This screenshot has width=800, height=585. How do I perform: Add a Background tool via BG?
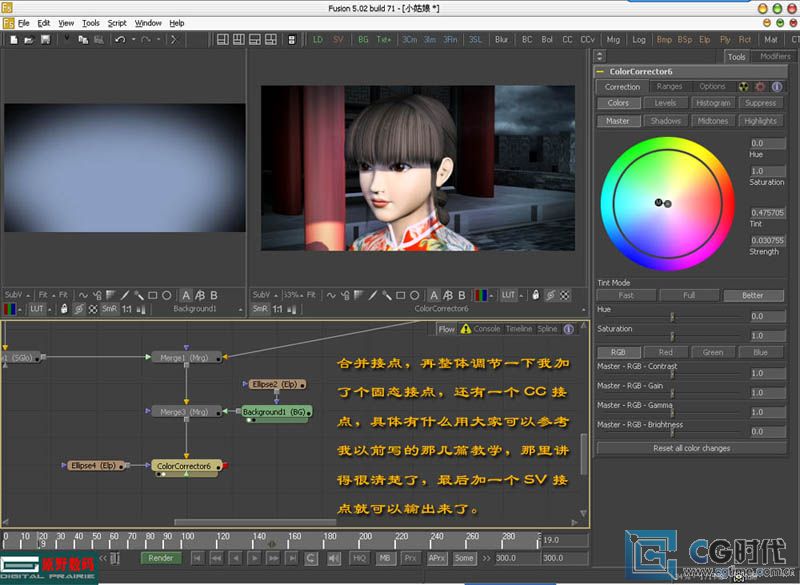coord(363,40)
